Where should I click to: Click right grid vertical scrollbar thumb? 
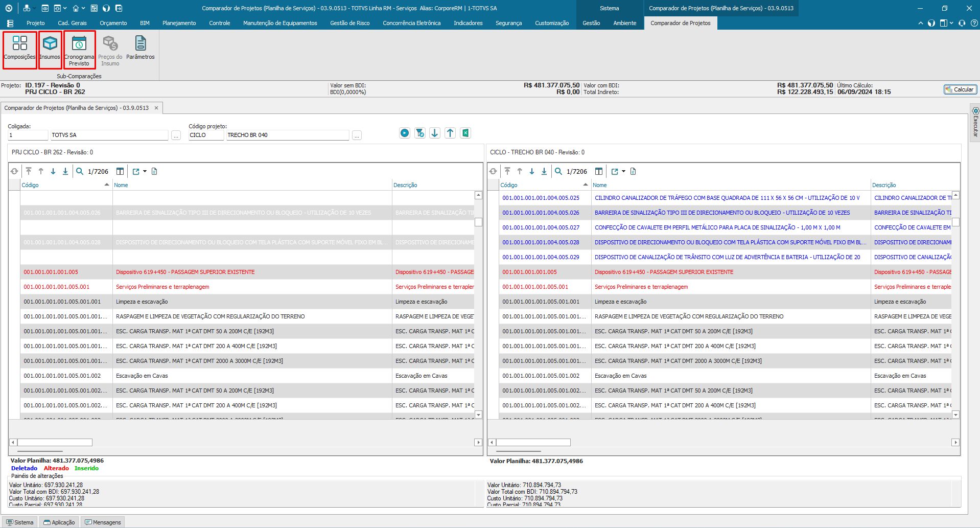click(x=955, y=222)
